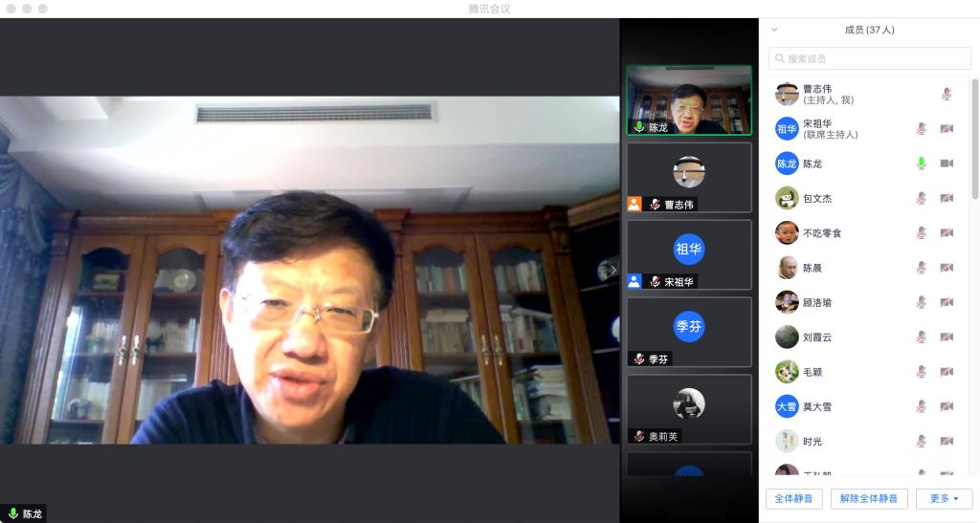Open the 更多 dropdown menu
Image resolution: width=980 pixels, height=523 pixels.
944,498
